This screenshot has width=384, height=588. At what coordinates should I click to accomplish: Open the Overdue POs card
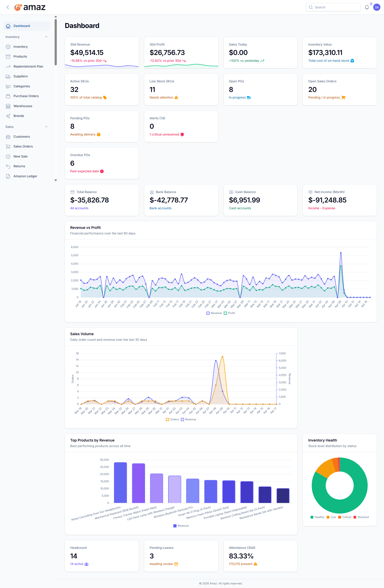pyautogui.click(x=102, y=163)
